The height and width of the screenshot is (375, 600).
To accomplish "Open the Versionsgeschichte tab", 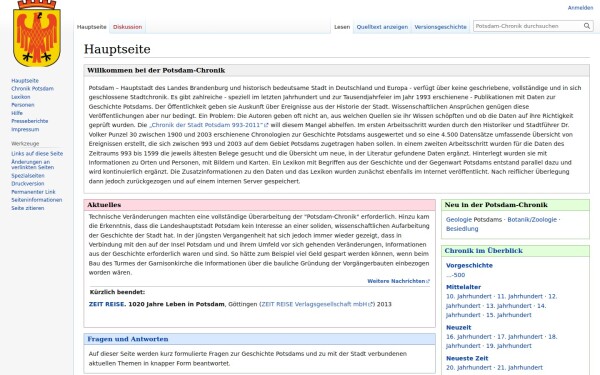I will [x=440, y=27].
